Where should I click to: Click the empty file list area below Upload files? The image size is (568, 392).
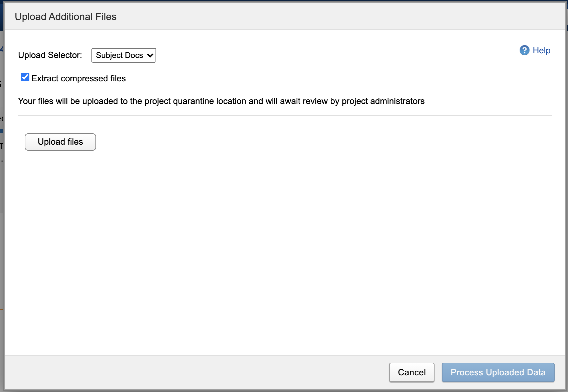click(284, 250)
